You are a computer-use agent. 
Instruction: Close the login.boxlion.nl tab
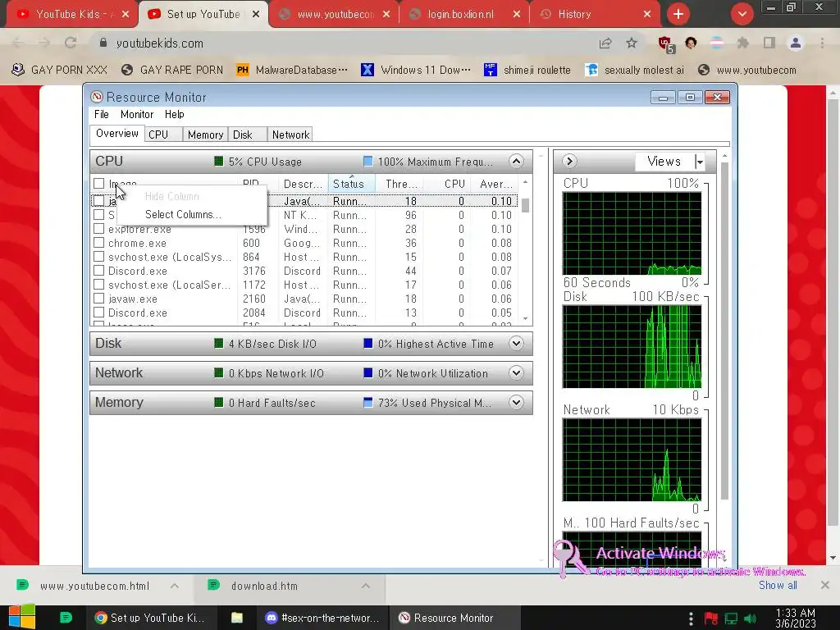(x=517, y=15)
